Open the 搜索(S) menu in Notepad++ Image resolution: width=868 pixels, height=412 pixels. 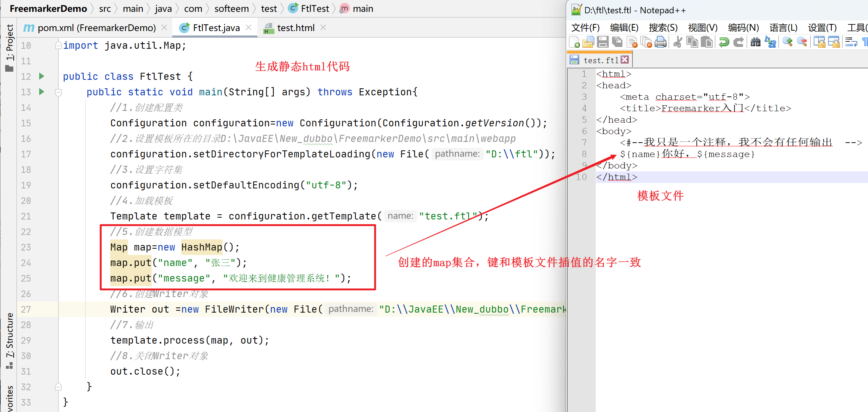click(663, 27)
